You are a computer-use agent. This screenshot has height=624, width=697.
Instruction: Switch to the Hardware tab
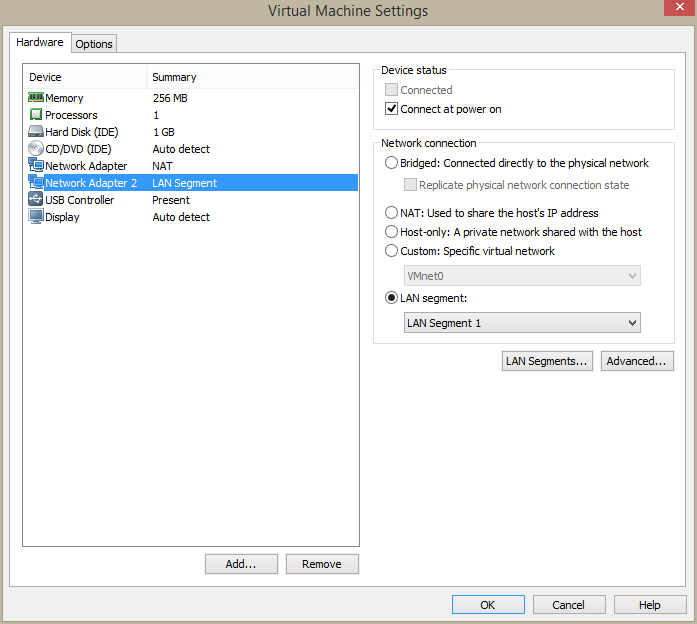click(x=40, y=43)
